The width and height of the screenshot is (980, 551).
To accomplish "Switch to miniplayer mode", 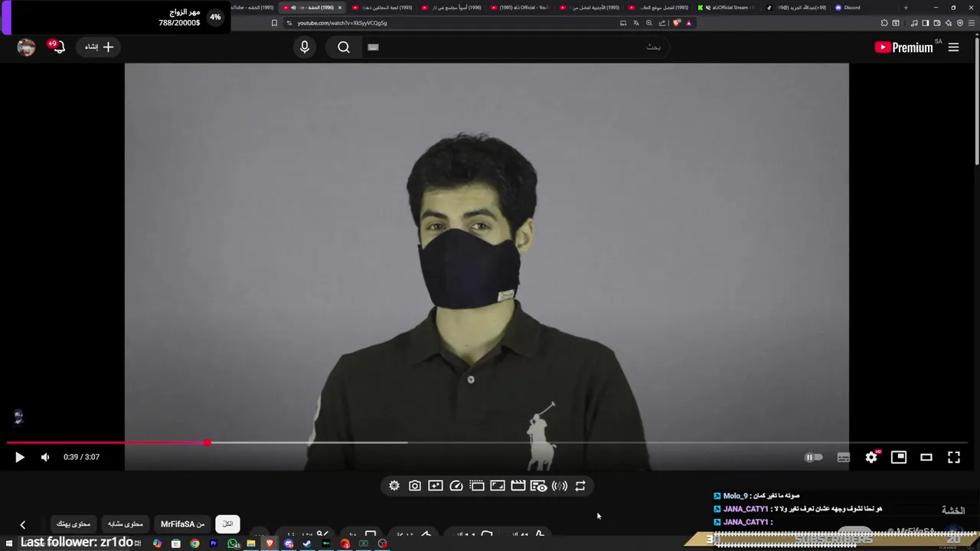I will pyautogui.click(x=899, y=457).
